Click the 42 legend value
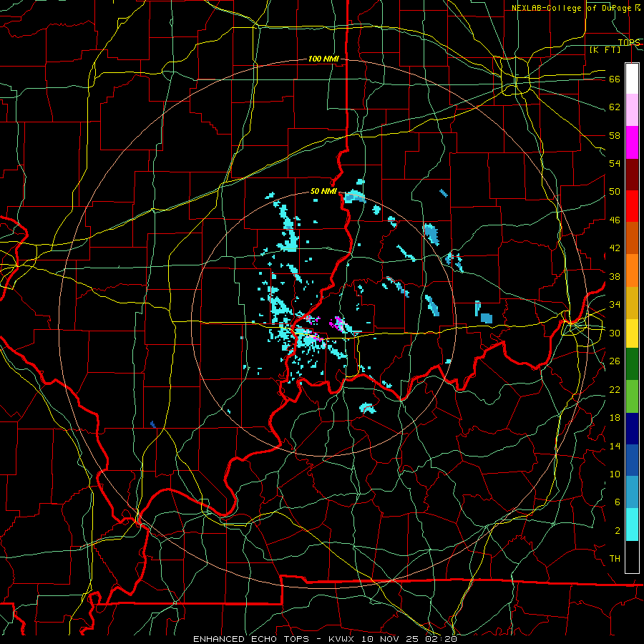The image size is (644, 644). click(x=615, y=248)
